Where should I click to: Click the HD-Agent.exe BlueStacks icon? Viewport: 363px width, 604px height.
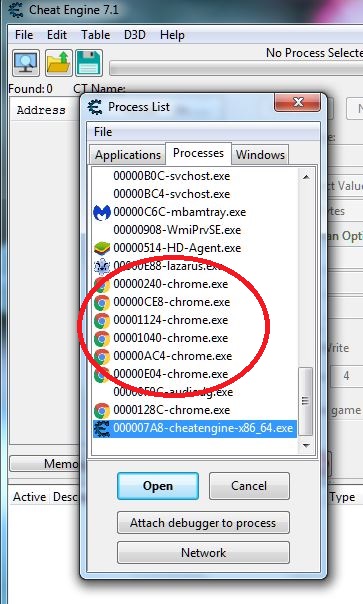click(x=102, y=248)
